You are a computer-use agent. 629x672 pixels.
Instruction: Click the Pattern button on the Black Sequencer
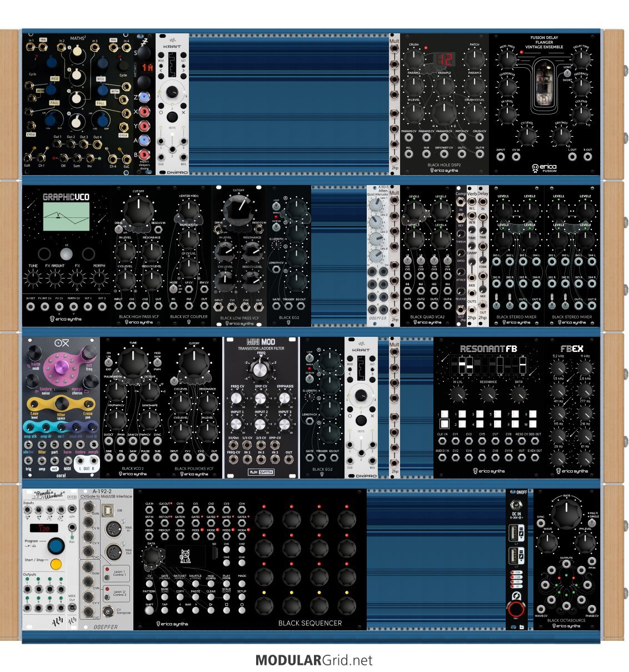point(149,597)
